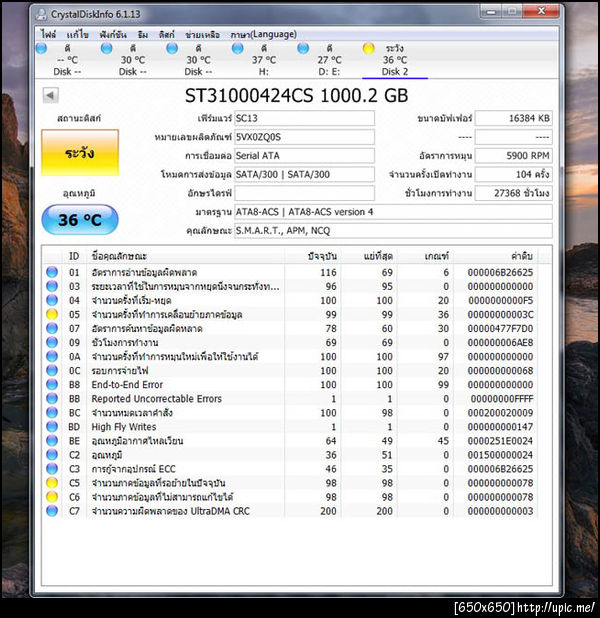Click blue status icon on row 04
The image size is (600, 618).
point(52,300)
